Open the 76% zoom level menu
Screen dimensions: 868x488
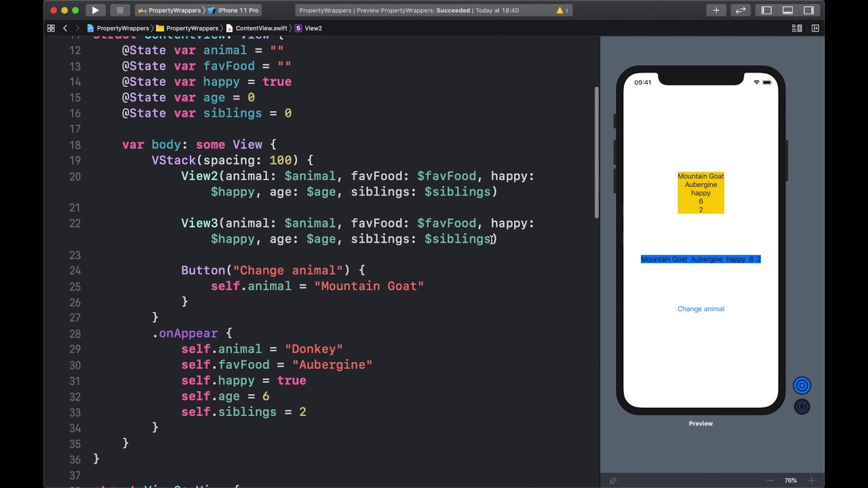point(791,481)
